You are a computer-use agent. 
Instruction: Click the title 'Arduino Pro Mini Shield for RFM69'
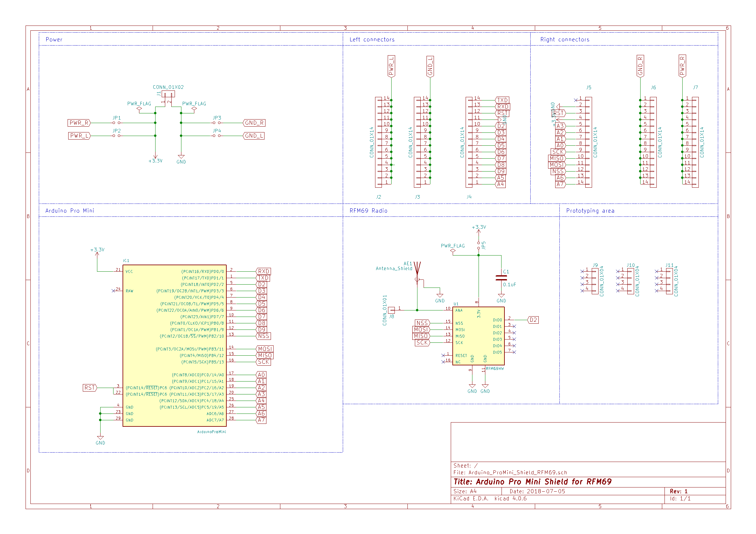532,482
